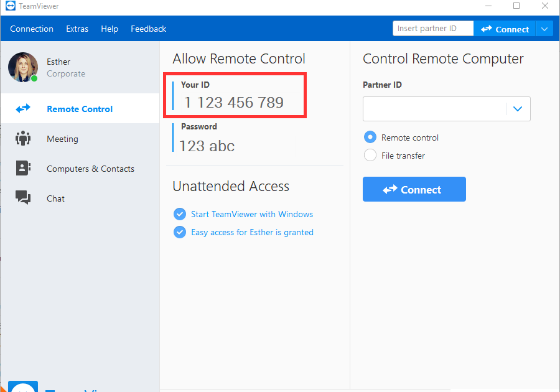
Task: Click the Control Remote Computer heading
Action: (443, 59)
